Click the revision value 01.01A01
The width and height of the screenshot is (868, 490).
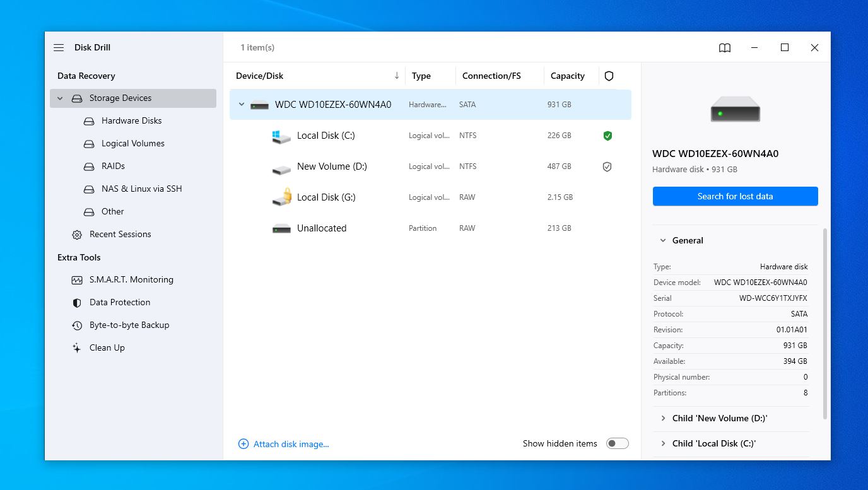click(792, 330)
